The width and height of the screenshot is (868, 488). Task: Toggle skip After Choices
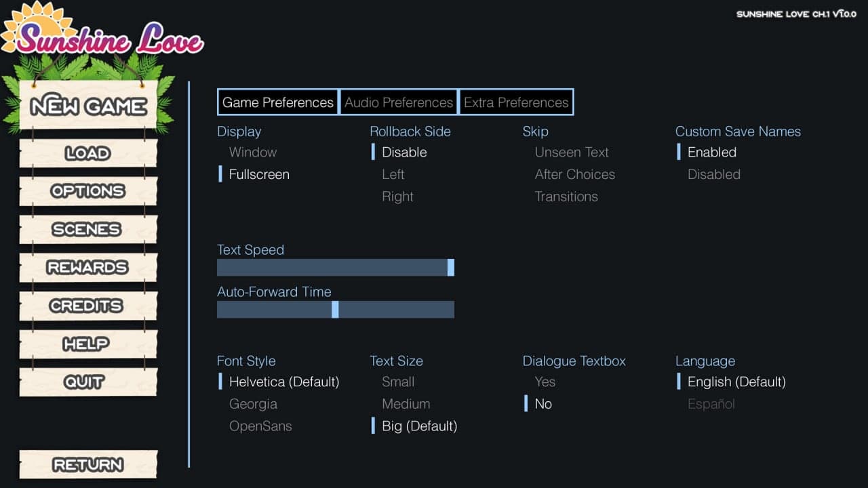[x=574, y=174]
